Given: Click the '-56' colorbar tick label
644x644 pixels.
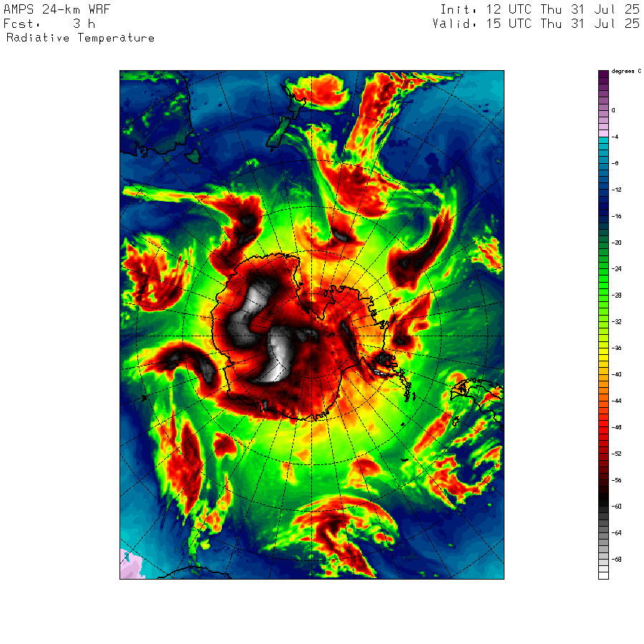Looking at the screenshot, I should (x=617, y=480).
